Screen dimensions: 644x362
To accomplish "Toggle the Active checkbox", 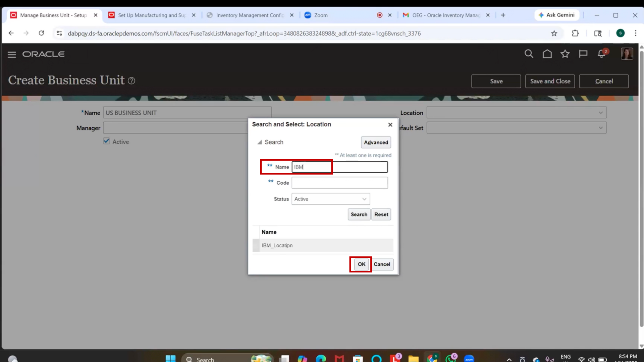I will click(x=106, y=141).
